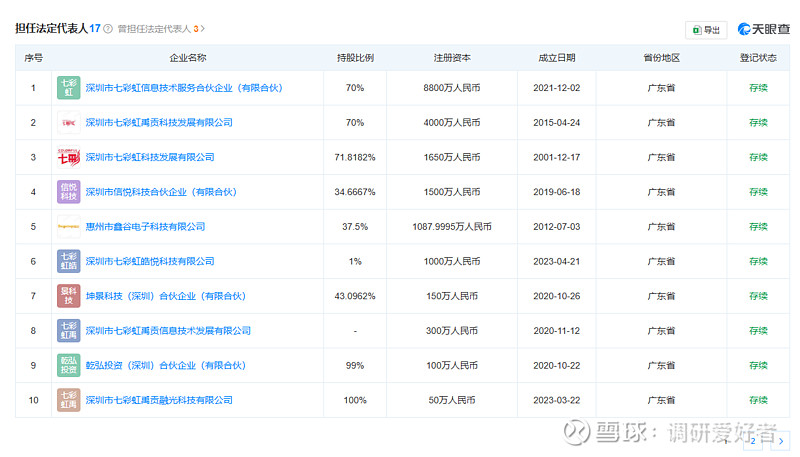Open the logo icon of 深圳市七彩虹禹贡信息技术发展有限公司

[68, 331]
